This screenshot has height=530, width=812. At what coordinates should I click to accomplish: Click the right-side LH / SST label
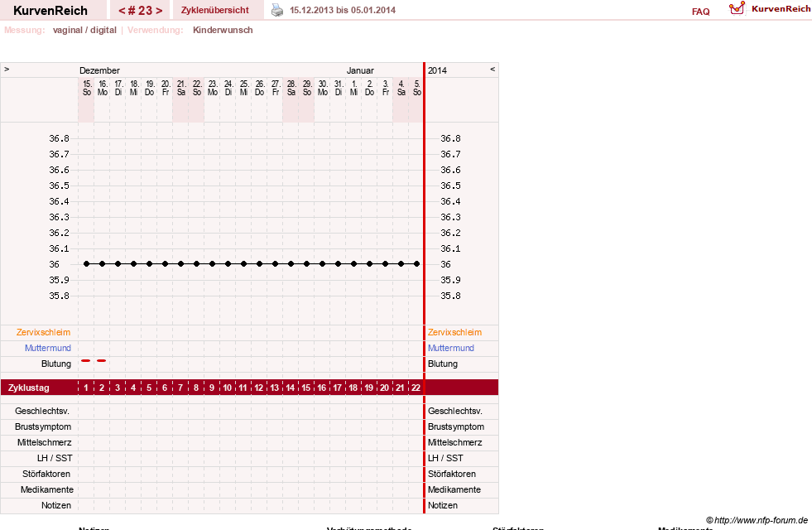coord(445,458)
